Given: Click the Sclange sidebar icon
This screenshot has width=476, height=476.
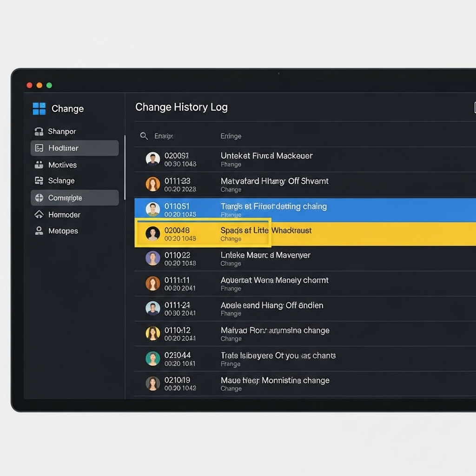Looking at the screenshot, I should pos(39,181).
